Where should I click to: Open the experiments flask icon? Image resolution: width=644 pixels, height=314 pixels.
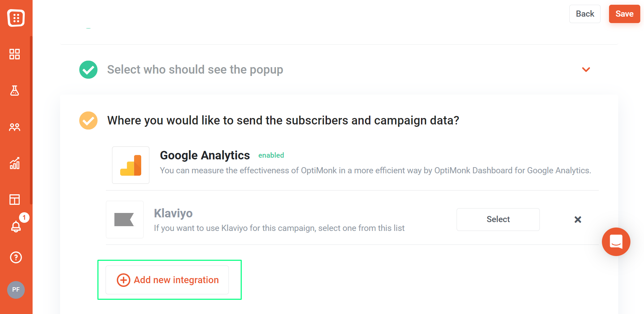(x=15, y=91)
